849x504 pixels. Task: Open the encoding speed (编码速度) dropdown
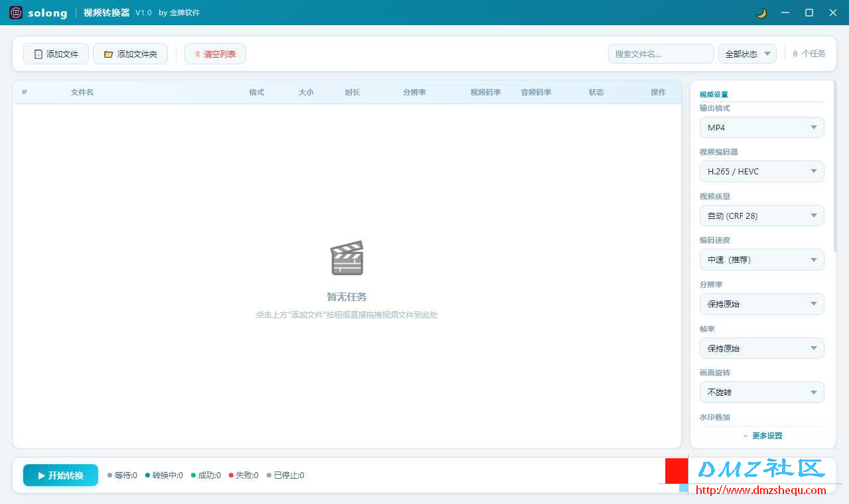[761, 260]
